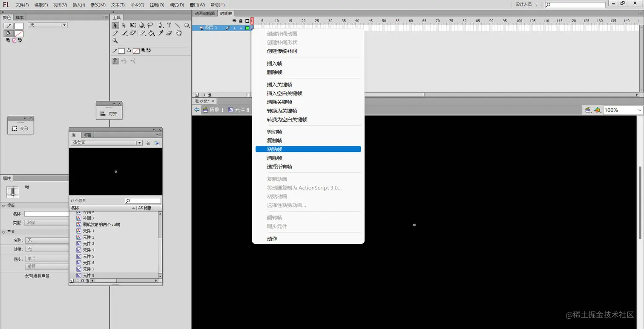This screenshot has width=644, height=329.
Task: Choose the Pen tool
Action: (x=160, y=26)
